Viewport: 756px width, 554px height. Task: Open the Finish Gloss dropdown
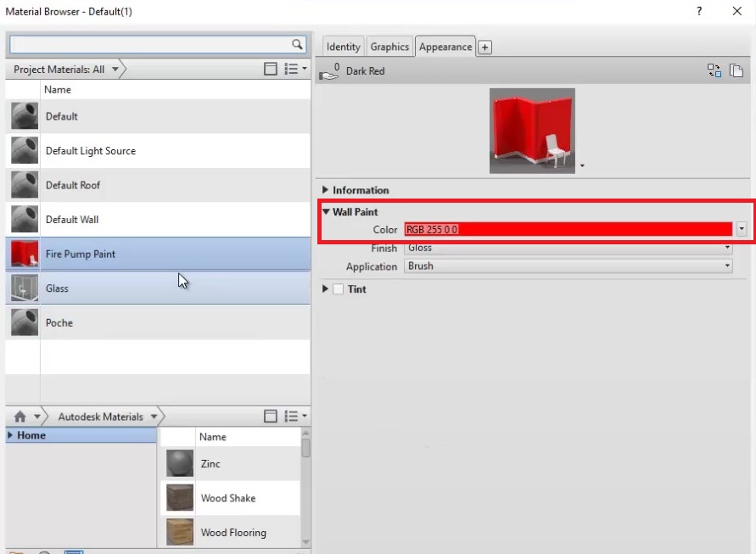tap(568, 248)
